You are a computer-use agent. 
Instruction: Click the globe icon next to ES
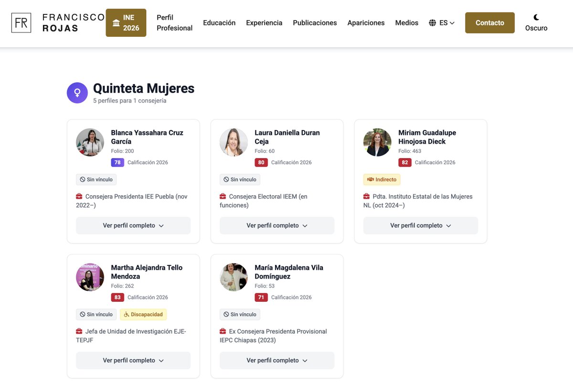tap(433, 22)
